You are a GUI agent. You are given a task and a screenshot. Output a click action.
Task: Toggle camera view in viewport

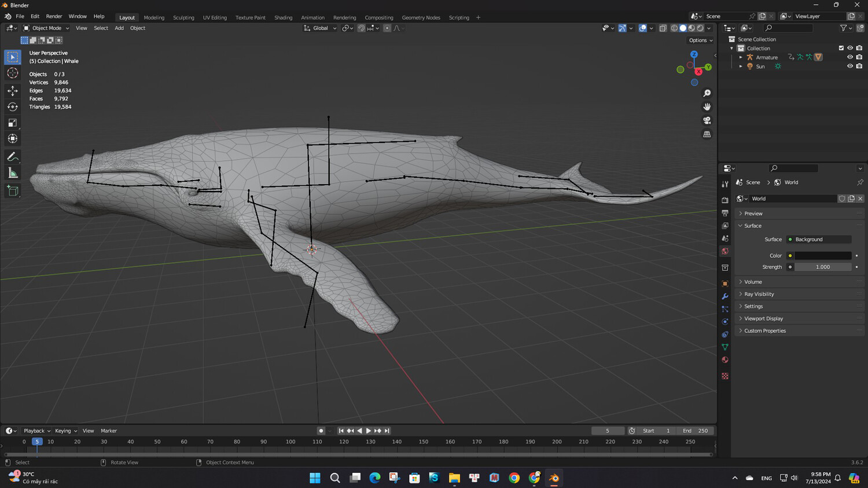(x=707, y=120)
